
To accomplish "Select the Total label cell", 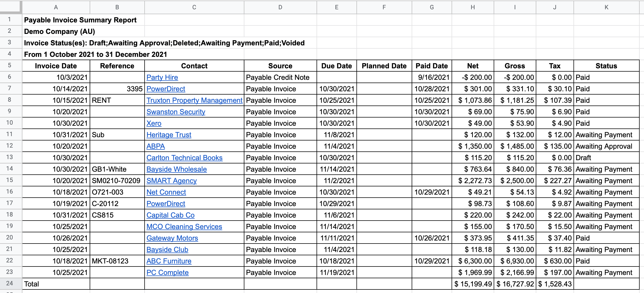I will coord(56,284).
